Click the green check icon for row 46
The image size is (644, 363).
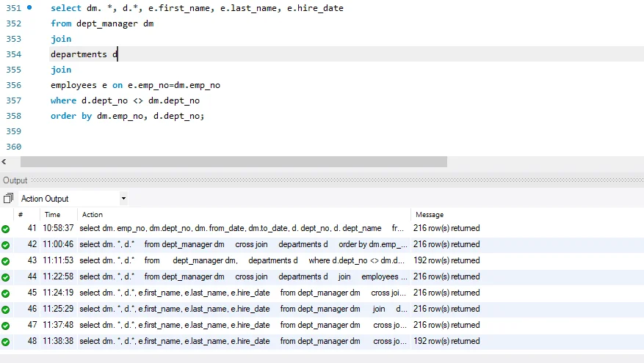[6, 309]
